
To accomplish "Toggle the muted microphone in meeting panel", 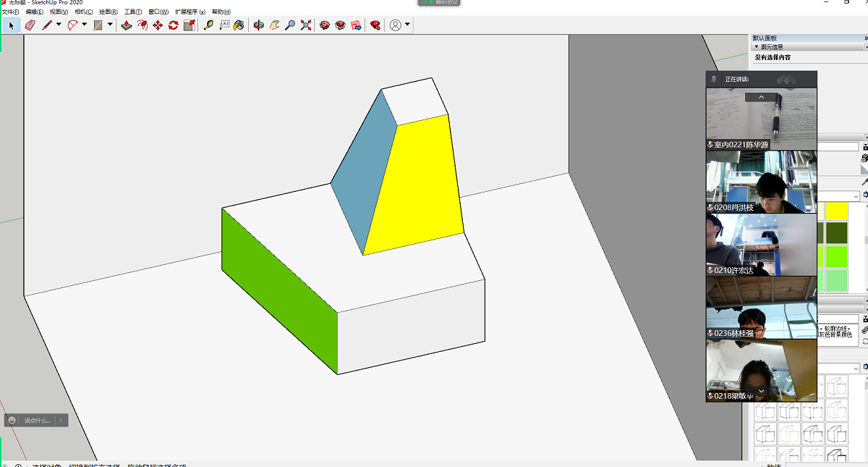I will 714,79.
